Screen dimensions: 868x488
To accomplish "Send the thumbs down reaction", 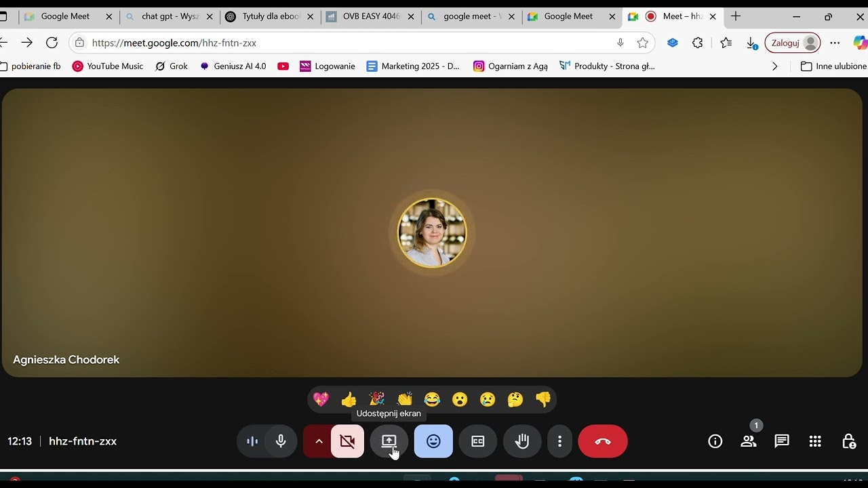I will point(543,399).
